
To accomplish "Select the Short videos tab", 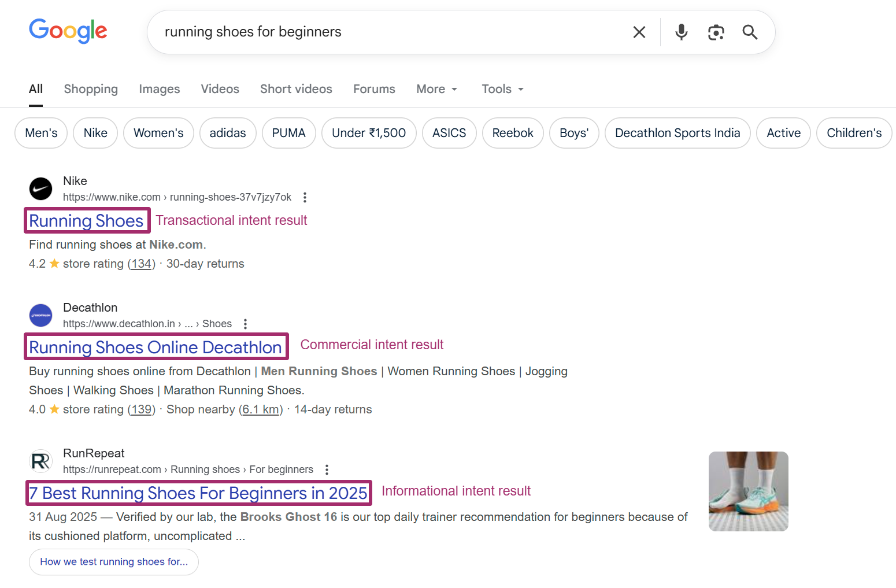I will (296, 89).
